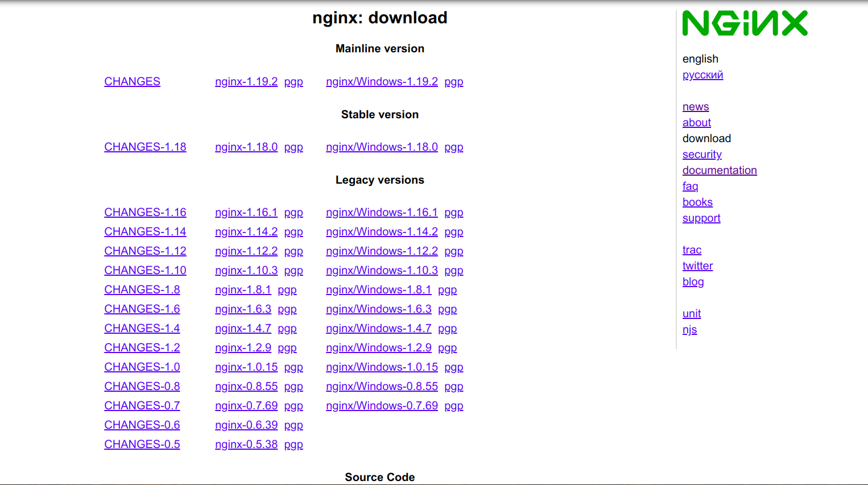Screen dimensions: 868x485
Task: Open pgp signature for nginx-1.19.2
Action: pyautogui.click(x=294, y=82)
